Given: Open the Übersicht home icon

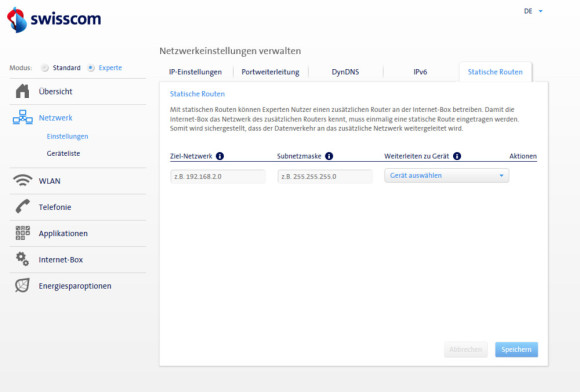Looking at the screenshot, I should pos(23,91).
